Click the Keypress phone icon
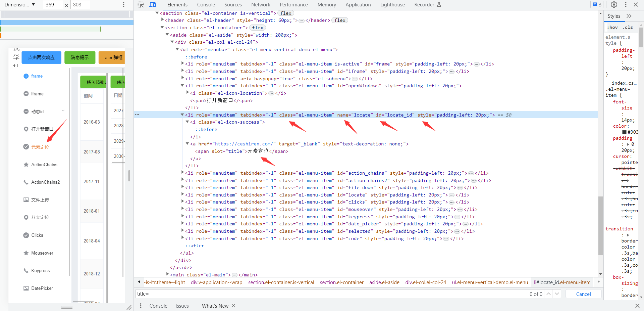Viewport: 644px width, 311px height. (26, 270)
